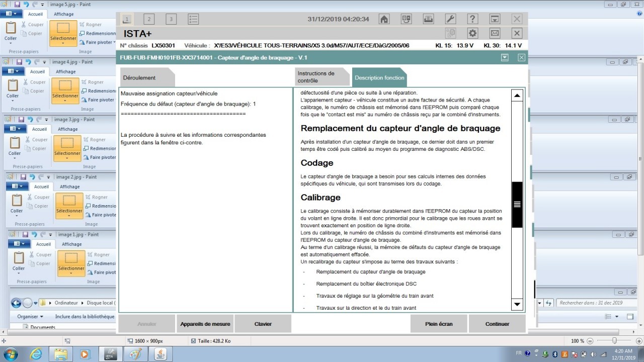Click Ordinateur in Explorer address bar
This screenshot has width=644, height=362.
tap(66, 303)
